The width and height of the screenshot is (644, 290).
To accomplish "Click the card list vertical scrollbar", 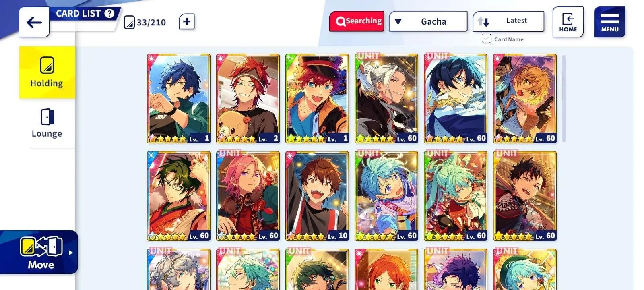I will [564, 99].
